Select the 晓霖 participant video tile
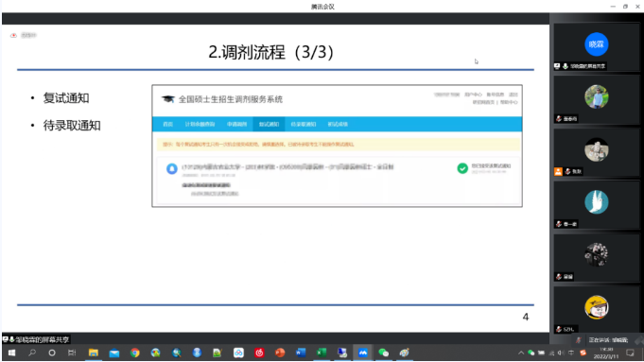 [x=597, y=47]
